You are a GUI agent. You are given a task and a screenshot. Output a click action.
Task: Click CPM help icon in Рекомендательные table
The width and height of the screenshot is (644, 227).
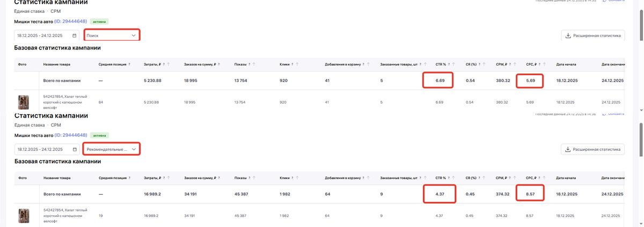[510, 178]
